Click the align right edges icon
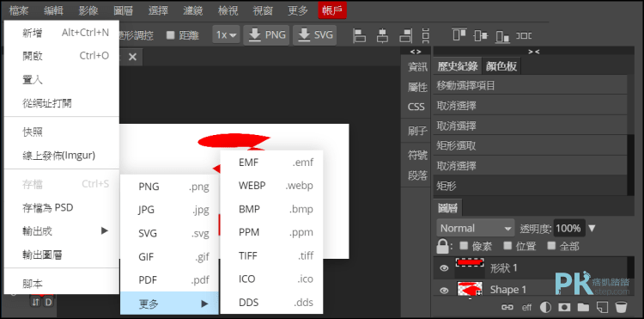This screenshot has height=319, width=644. point(406,35)
